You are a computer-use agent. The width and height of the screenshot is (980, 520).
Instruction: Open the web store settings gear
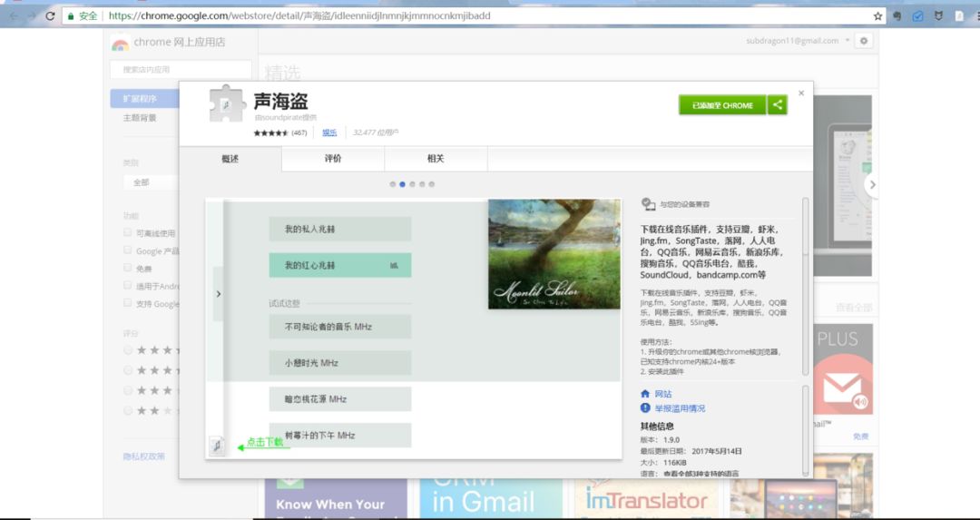click(x=864, y=41)
